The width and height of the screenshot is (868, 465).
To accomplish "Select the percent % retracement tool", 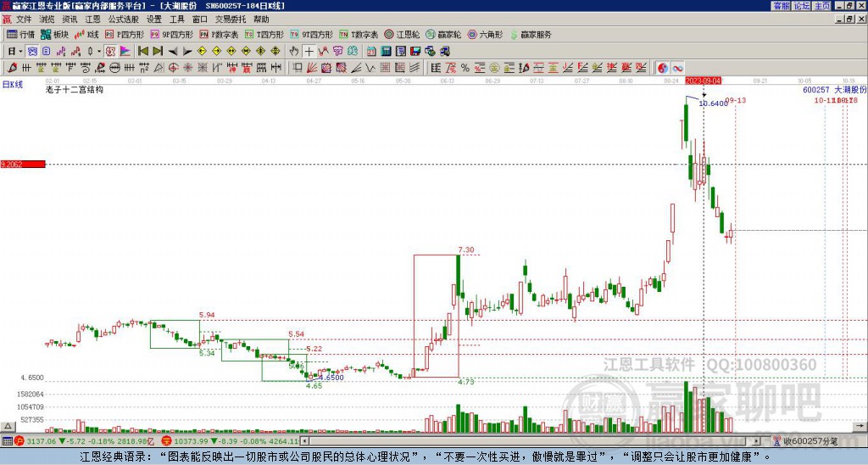I will tap(465, 68).
